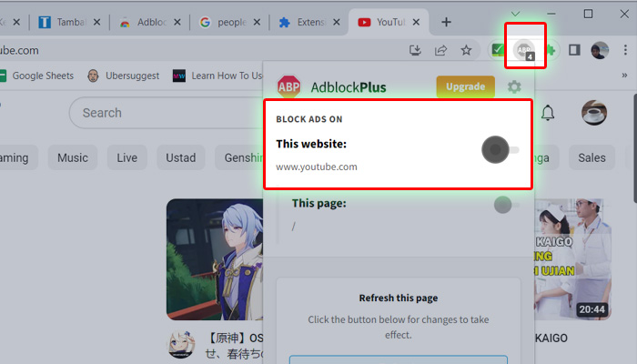Expand the bookmarks overflow chevron
The width and height of the screenshot is (637, 364).
click(x=624, y=76)
